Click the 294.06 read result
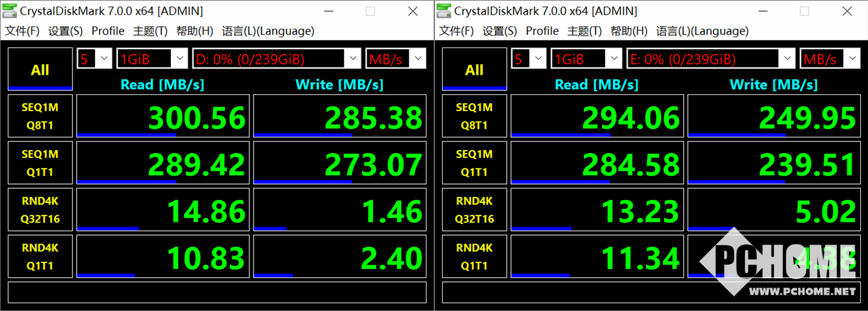 (x=597, y=115)
